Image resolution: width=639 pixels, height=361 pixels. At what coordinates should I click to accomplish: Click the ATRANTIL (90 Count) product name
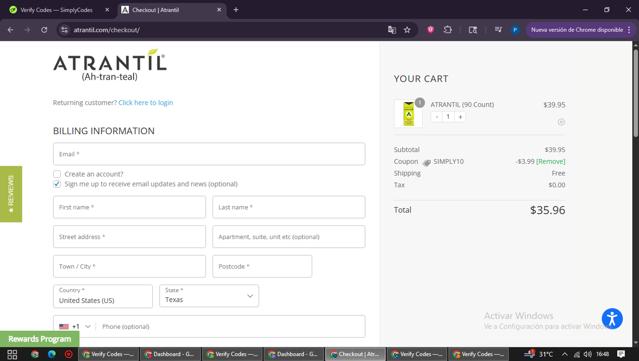[462, 105]
